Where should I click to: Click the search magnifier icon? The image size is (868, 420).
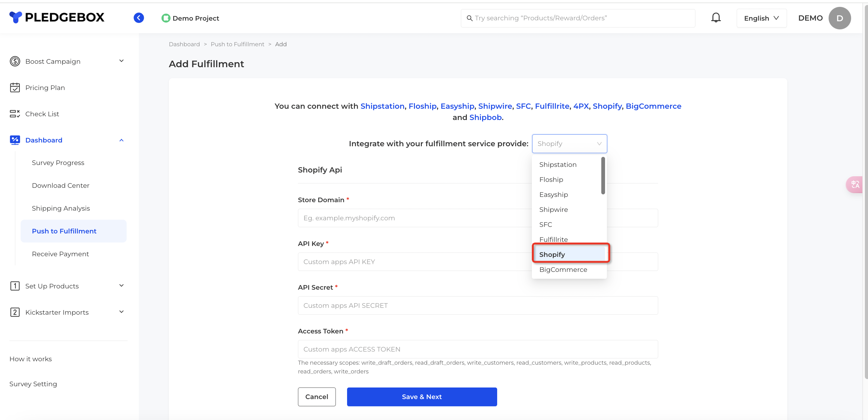[x=469, y=18]
